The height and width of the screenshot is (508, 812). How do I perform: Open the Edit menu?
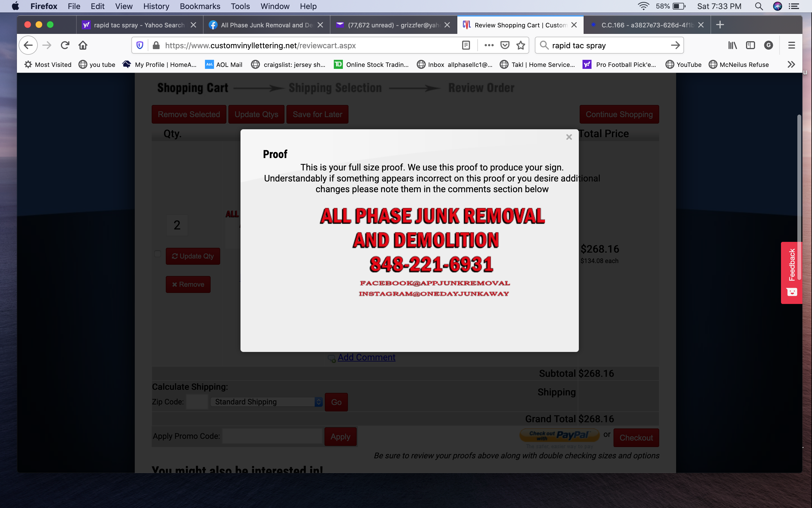coord(97,6)
